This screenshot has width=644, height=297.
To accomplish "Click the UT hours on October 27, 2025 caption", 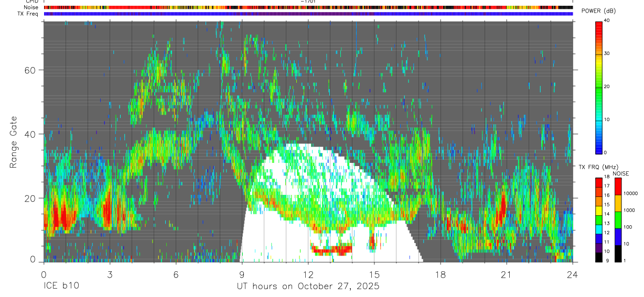I will (x=308, y=287).
